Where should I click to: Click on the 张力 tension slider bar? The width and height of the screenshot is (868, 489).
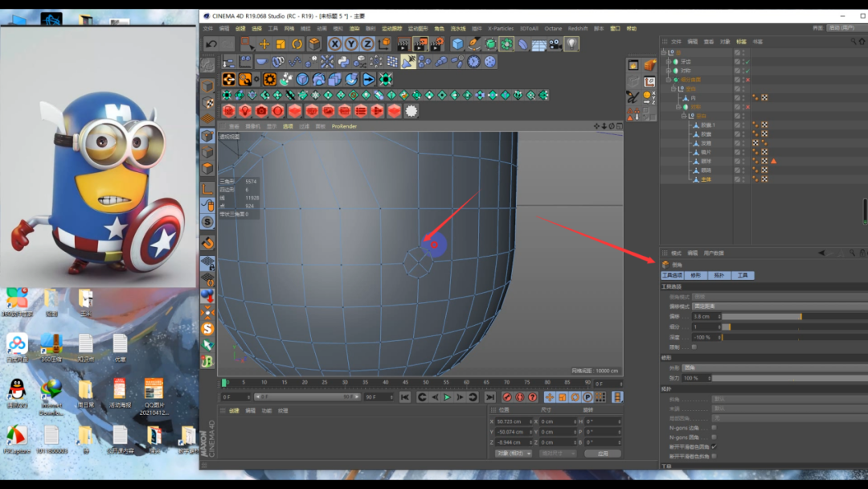(x=790, y=378)
